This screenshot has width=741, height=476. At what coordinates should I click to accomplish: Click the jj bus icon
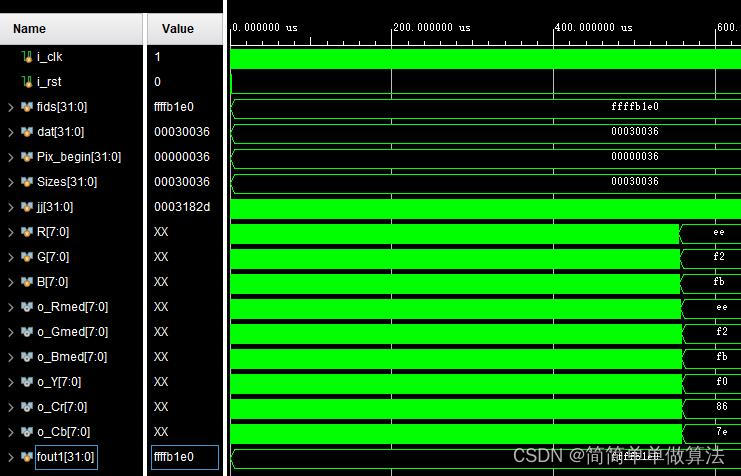(x=27, y=208)
